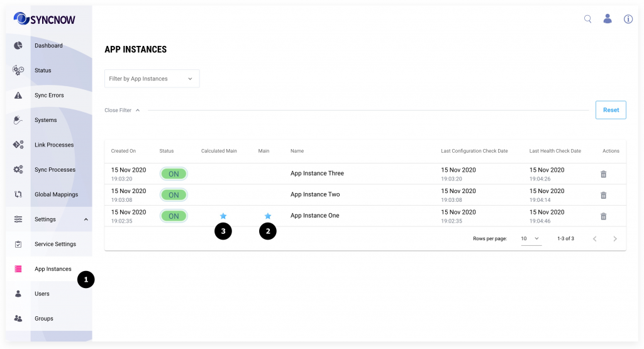Click the Main star for App Instance One
Screen dimensions: 644x349
click(268, 216)
